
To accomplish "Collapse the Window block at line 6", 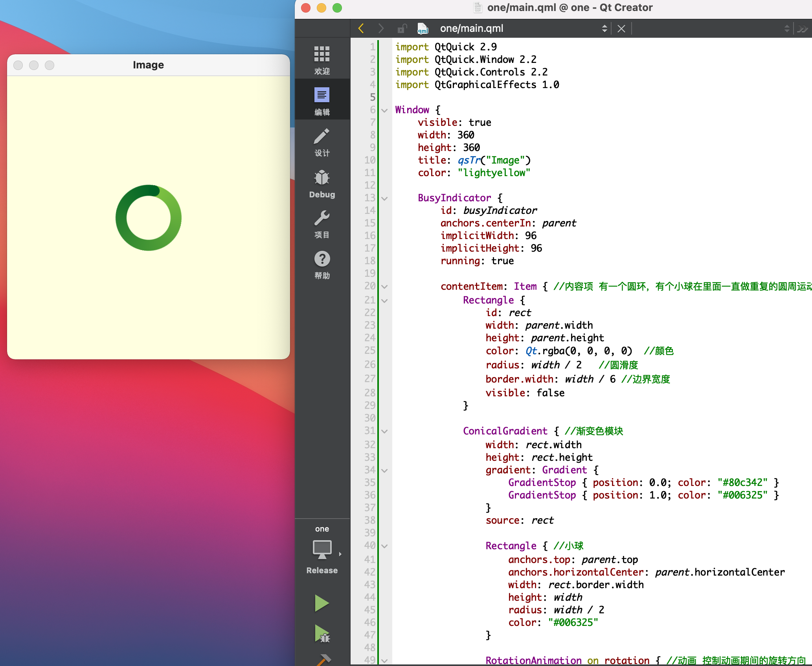I will point(385,110).
